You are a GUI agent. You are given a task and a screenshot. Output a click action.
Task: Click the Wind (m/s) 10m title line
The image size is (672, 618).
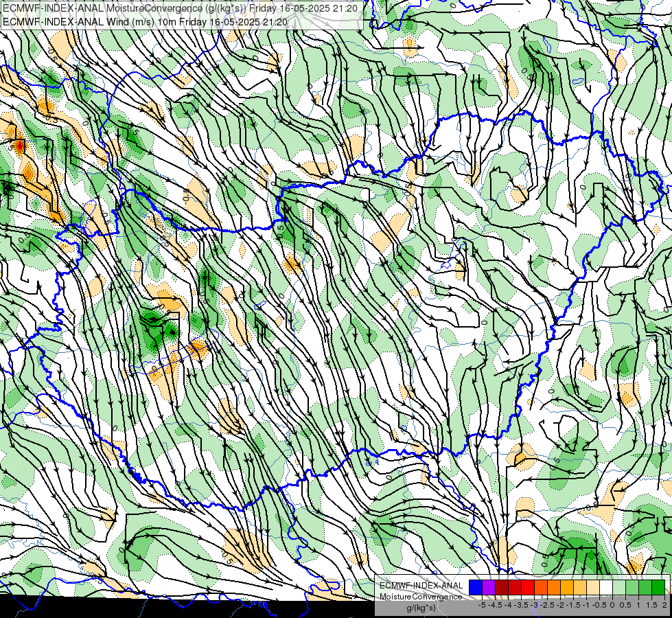click(145, 22)
